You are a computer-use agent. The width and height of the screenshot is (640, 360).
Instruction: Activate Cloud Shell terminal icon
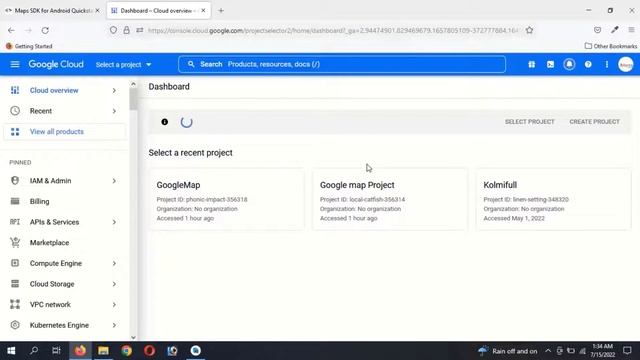pyautogui.click(x=550, y=64)
